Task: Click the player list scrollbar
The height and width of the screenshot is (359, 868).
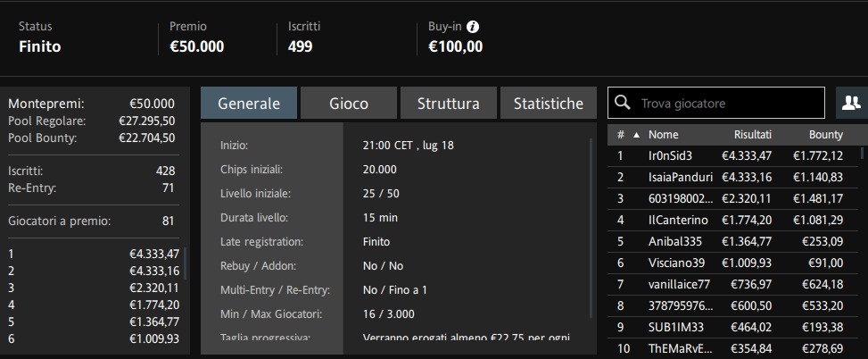Action: coord(862,154)
